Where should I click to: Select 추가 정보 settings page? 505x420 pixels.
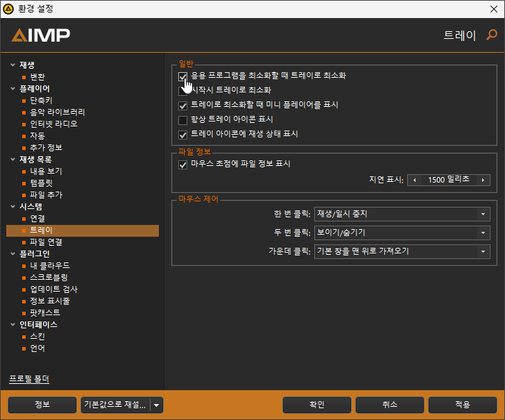46,148
